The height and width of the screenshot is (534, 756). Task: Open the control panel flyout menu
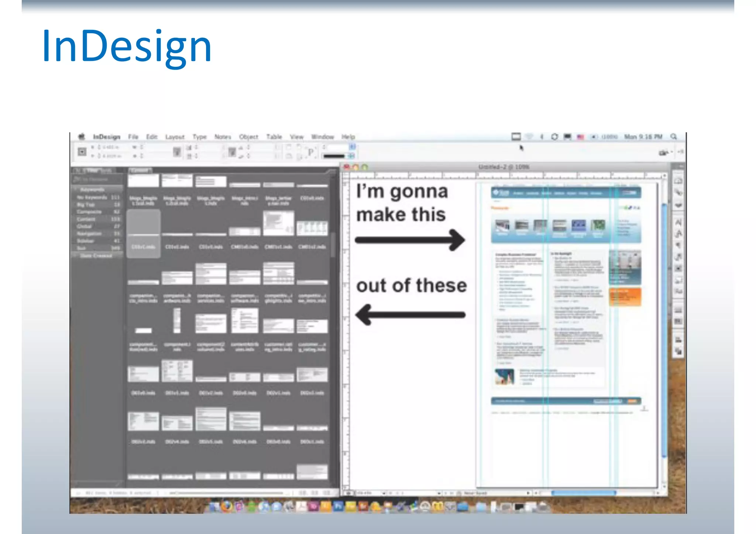(x=681, y=152)
